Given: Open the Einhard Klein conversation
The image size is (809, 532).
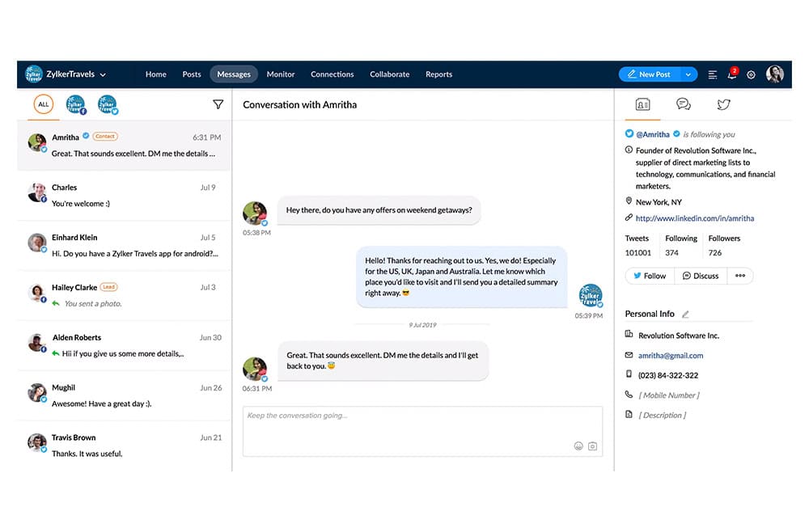Looking at the screenshot, I should [125, 246].
